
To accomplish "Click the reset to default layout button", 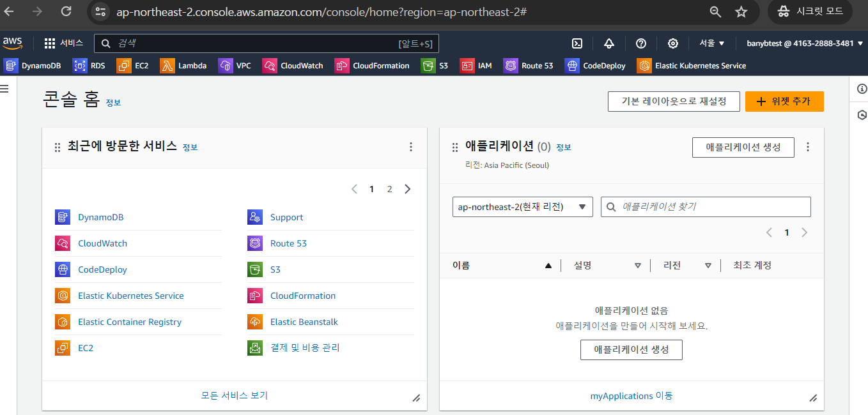I will click(674, 102).
